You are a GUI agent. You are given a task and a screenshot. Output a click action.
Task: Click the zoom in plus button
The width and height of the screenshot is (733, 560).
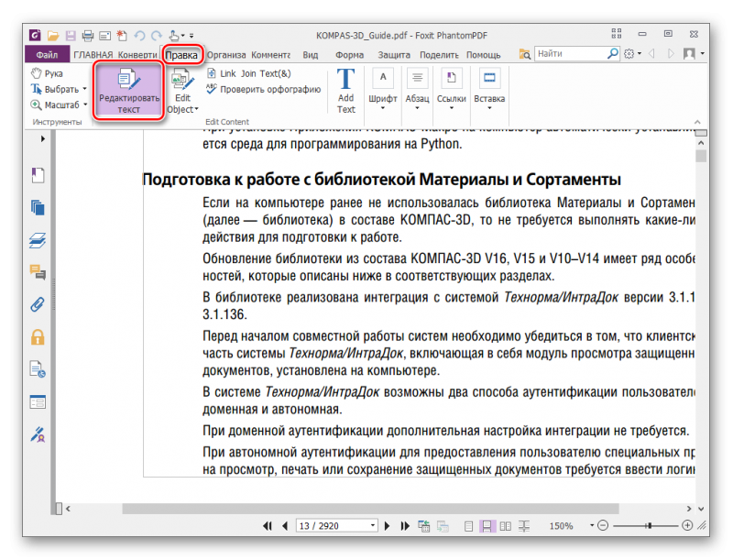(687, 525)
